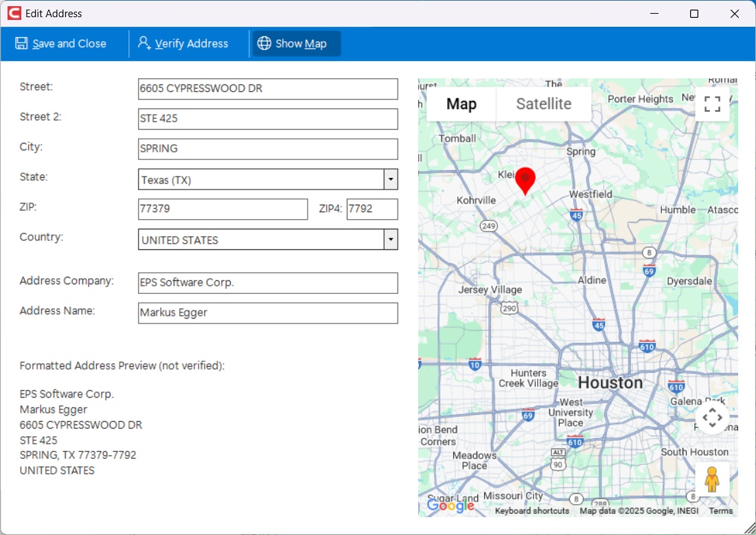Click the map data copyright text
Image resolution: width=756 pixels, height=535 pixels.
(x=639, y=510)
